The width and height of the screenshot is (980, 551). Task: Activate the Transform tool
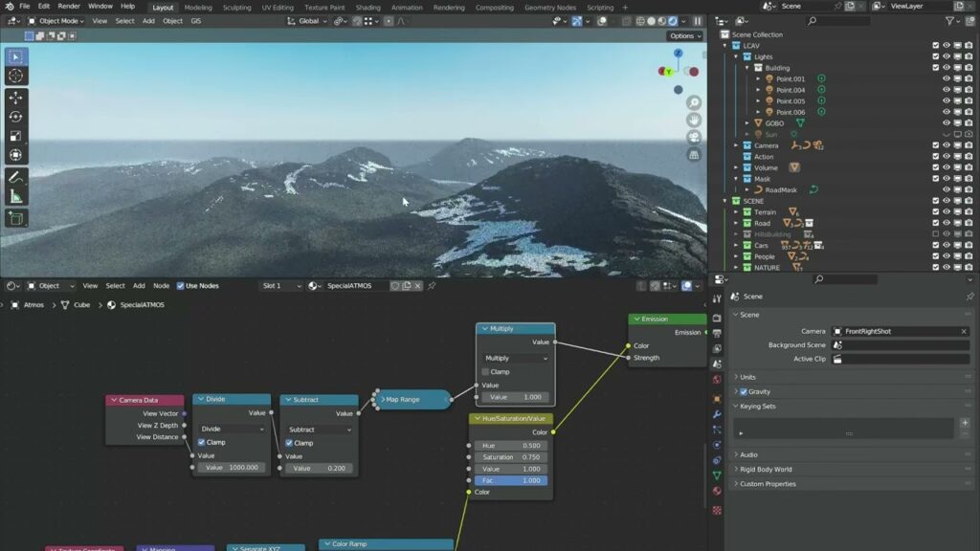point(15,155)
